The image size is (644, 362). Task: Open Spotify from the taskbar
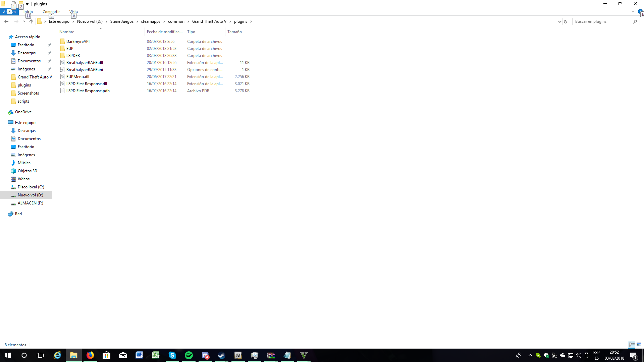(189, 355)
